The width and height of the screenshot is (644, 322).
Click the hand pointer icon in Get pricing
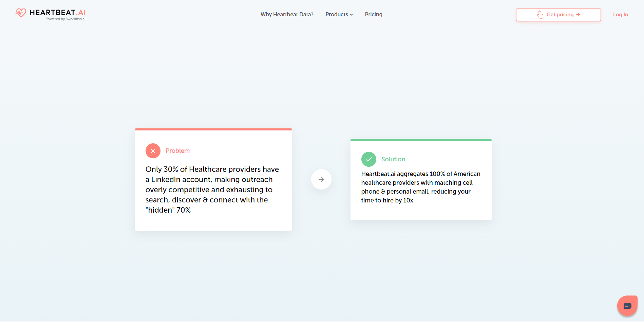pyautogui.click(x=540, y=15)
